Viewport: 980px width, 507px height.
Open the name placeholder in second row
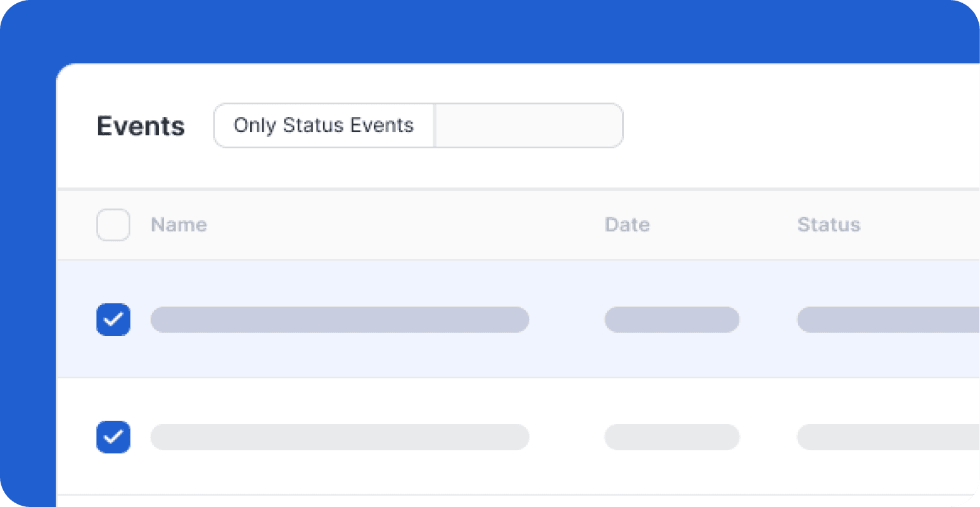point(340,437)
